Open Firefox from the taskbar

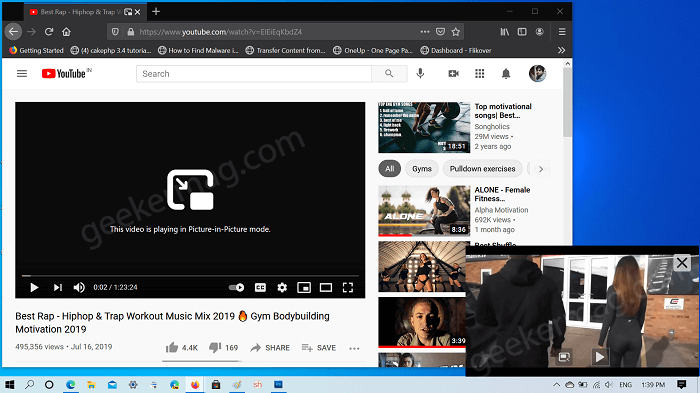(195, 385)
